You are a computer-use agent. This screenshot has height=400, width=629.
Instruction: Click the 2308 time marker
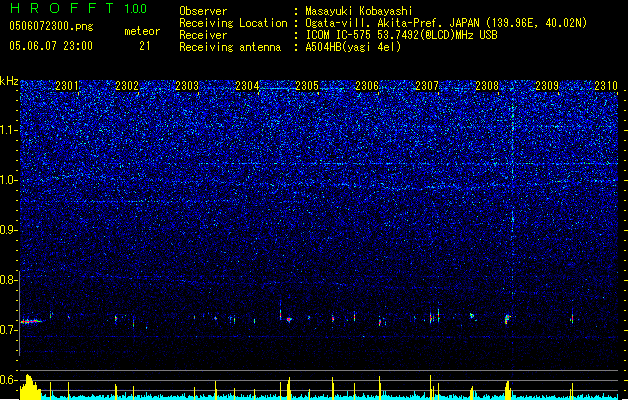click(x=487, y=85)
